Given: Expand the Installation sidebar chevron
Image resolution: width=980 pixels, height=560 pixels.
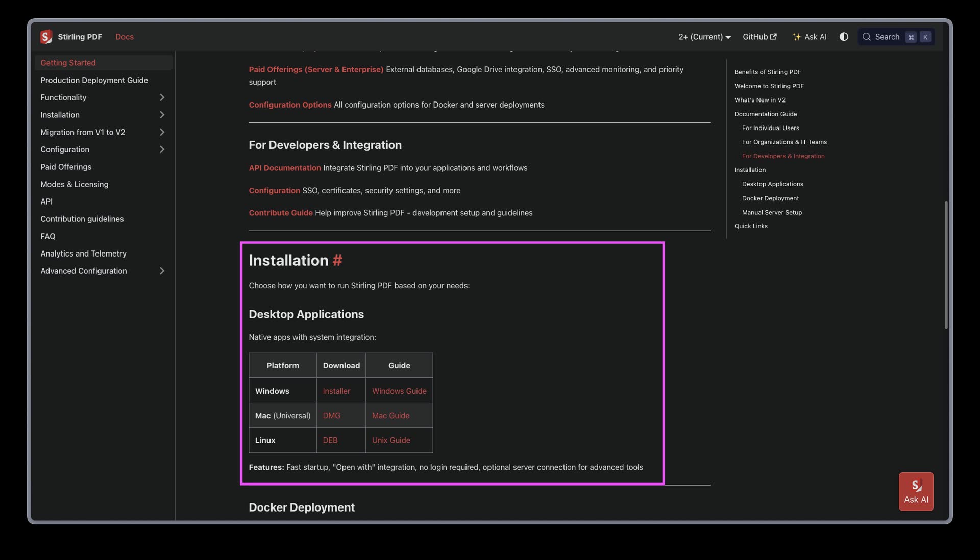Looking at the screenshot, I should [x=162, y=115].
